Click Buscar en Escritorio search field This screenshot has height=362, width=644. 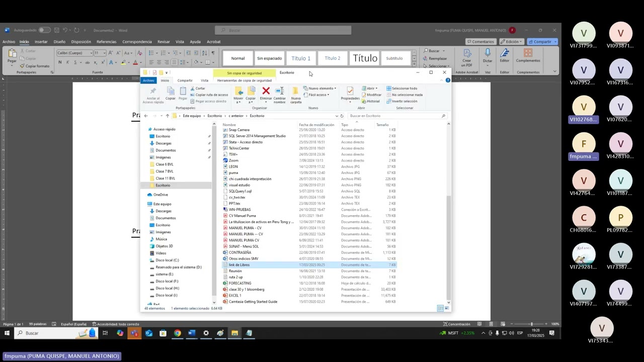click(x=396, y=116)
